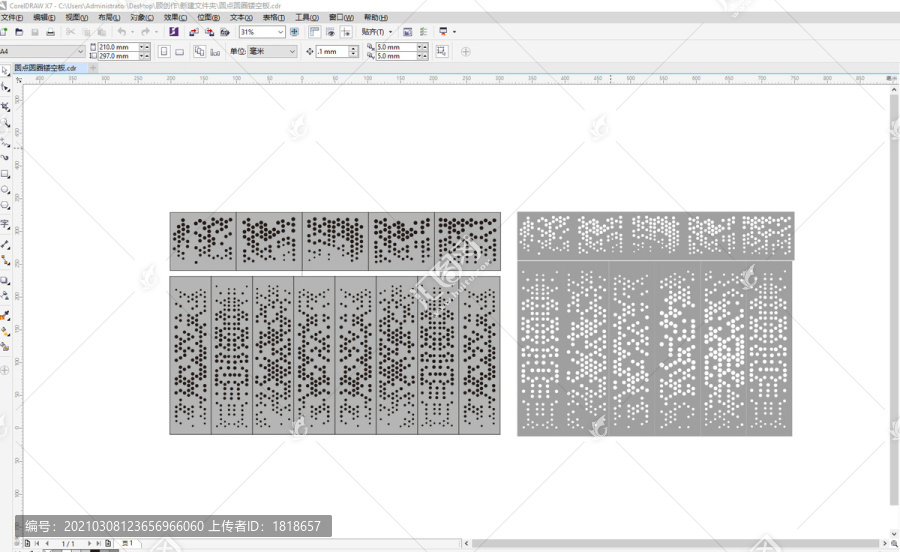The image size is (900, 552).
Task: Click the Search content purple icon
Action: tap(174, 32)
